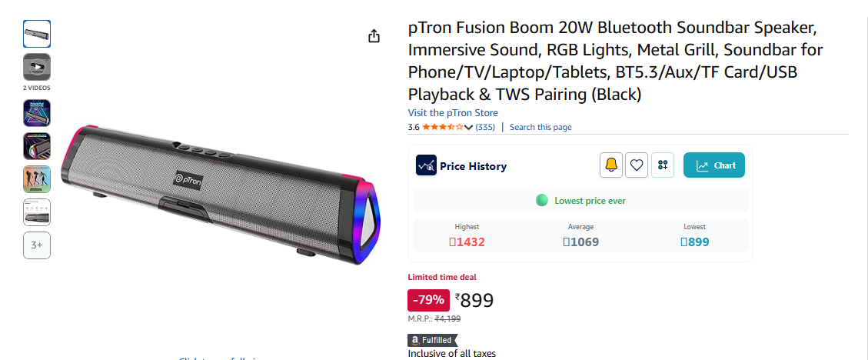Image resolution: width=868 pixels, height=360 pixels.
Task: Click the Price History logo icon
Action: (x=426, y=165)
